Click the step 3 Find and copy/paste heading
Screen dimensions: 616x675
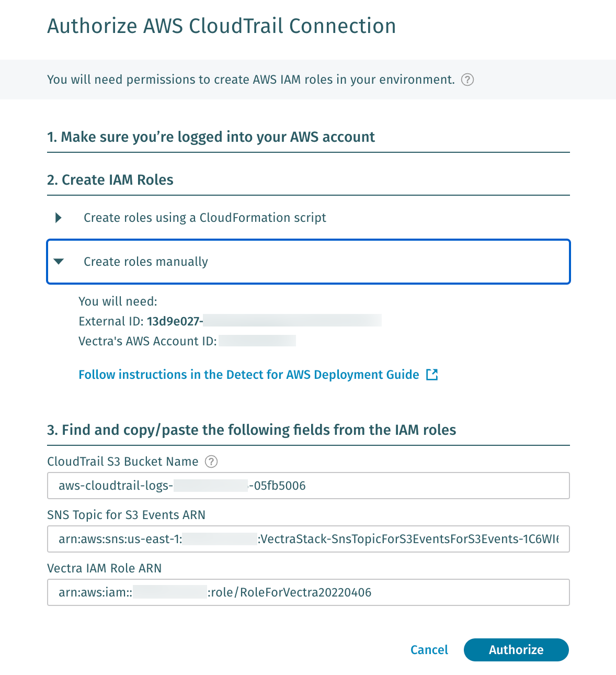[x=252, y=430]
